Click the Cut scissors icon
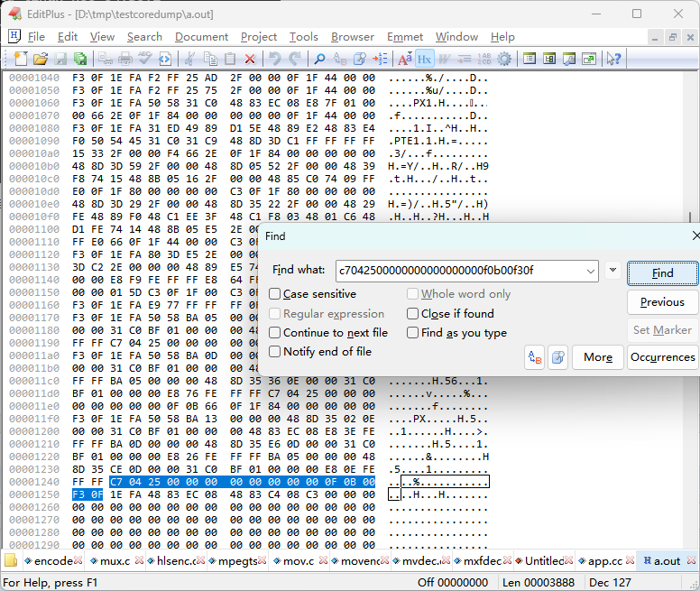 pos(189,59)
